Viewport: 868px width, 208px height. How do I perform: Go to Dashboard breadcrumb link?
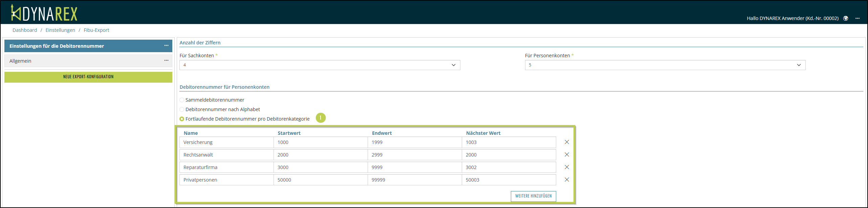(25, 30)
